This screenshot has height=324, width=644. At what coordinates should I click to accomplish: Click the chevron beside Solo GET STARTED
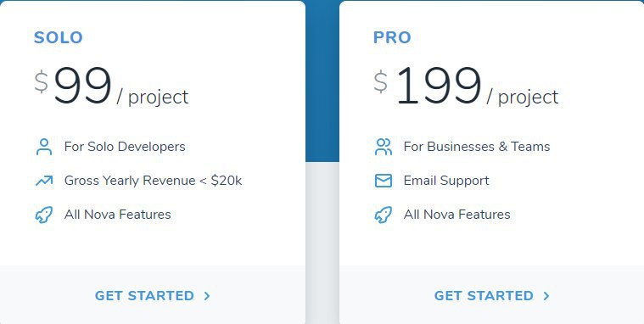[x=207, y=296]
